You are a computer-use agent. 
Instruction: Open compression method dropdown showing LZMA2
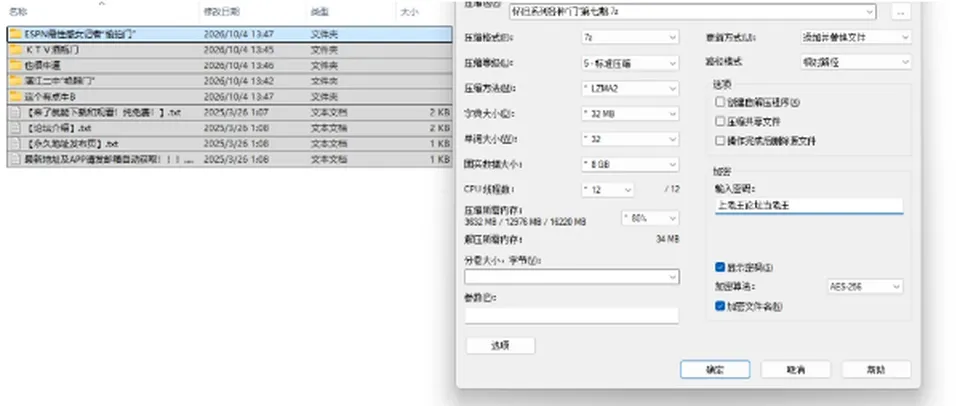629,88
